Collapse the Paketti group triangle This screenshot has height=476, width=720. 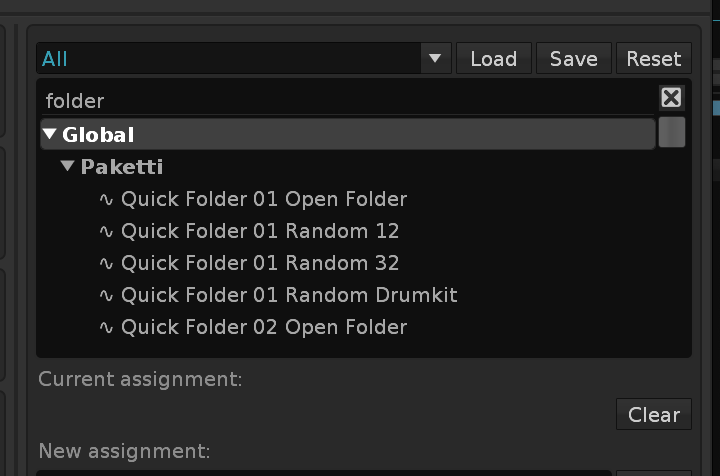pos(68,166)
